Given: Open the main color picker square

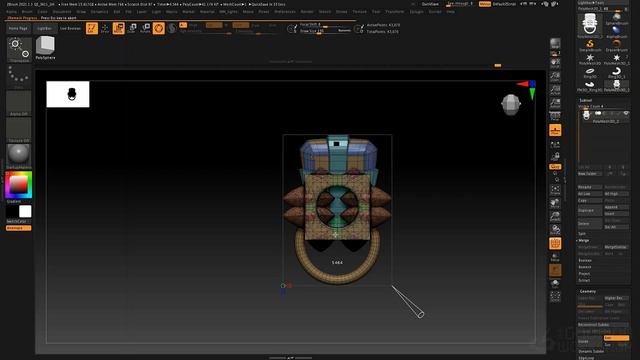Looking at the screenshot, I should pyautogui.click(x=19, y=184).
